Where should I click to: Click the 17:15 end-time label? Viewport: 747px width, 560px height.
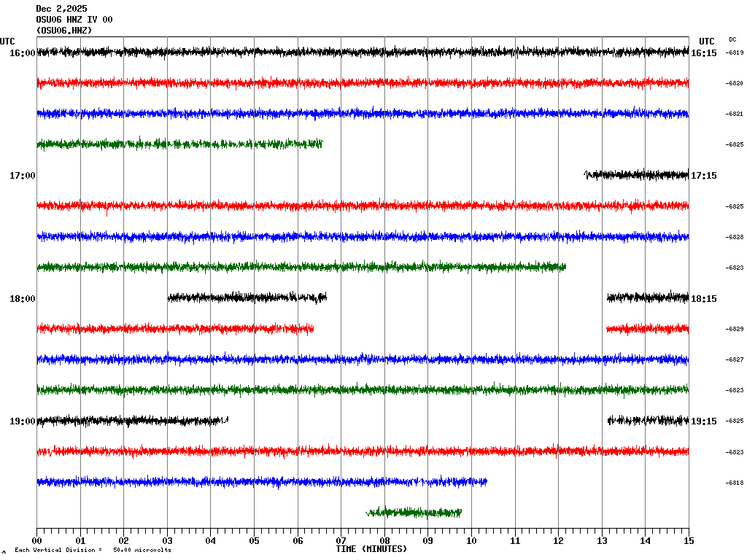[703, 176]
